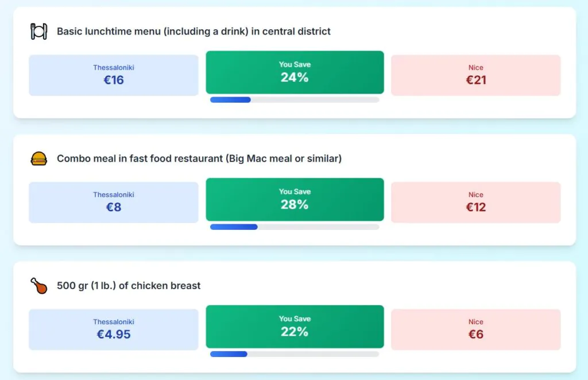The width and height of the screenshot is (588, 380).
Task: Click the Thessaloniki €4.95 chicken price box
Action: (114, 329)
